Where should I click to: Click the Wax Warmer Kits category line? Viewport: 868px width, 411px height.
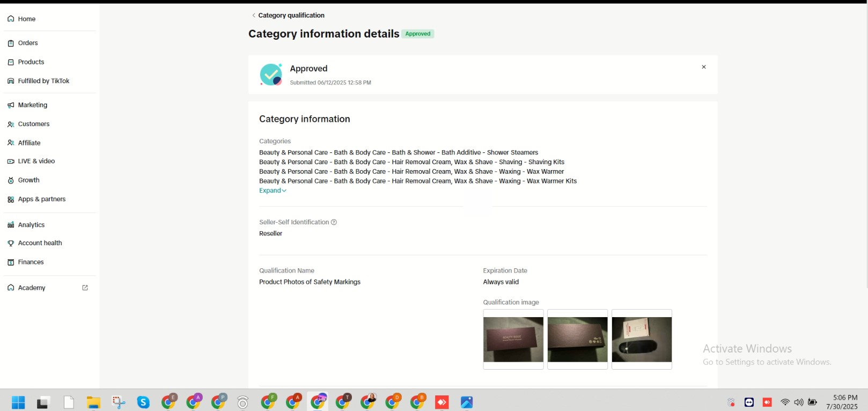click(x=418, y=181)
